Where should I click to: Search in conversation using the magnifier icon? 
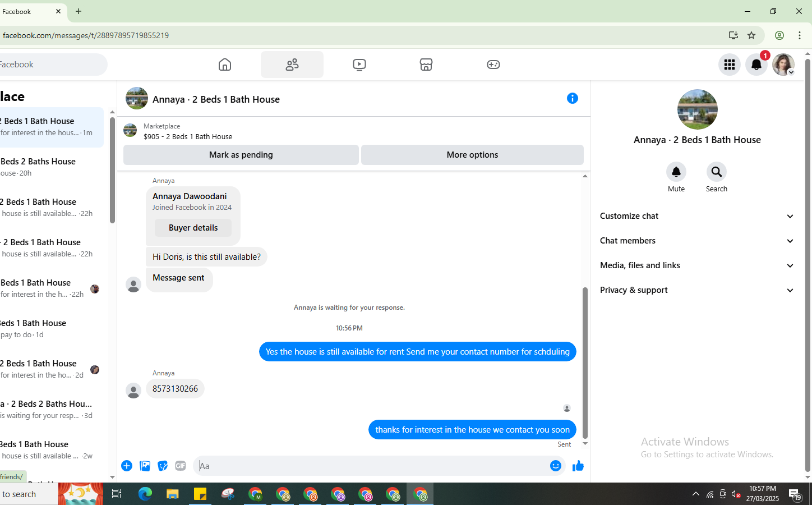pos(717,172)
